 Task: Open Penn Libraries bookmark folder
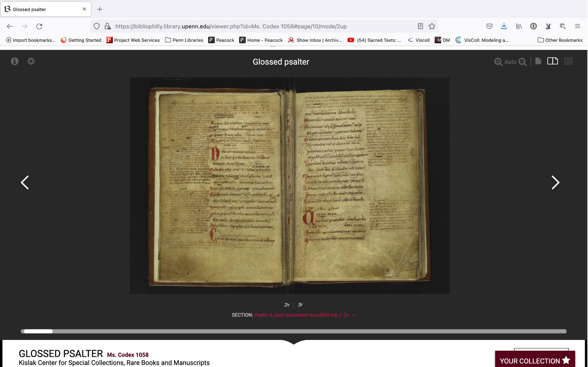coord(184,40)
